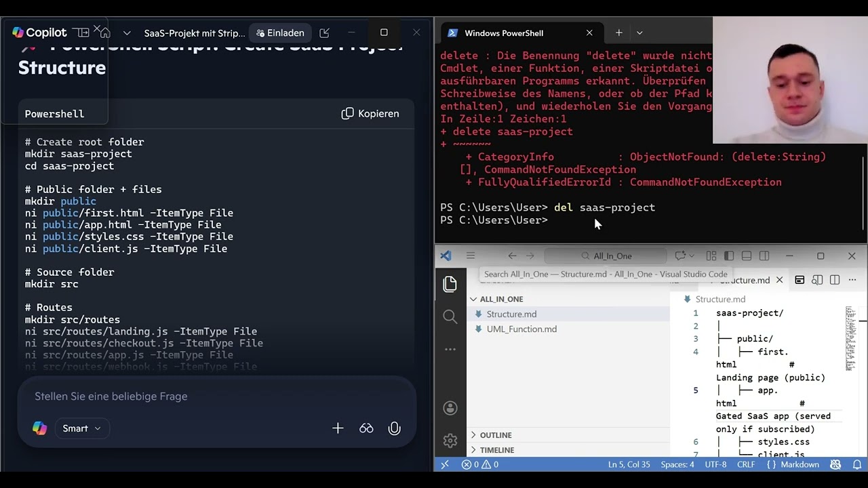Open the Copilot chat icon in VS Code

pyautogui.click(x=679, y=256)
